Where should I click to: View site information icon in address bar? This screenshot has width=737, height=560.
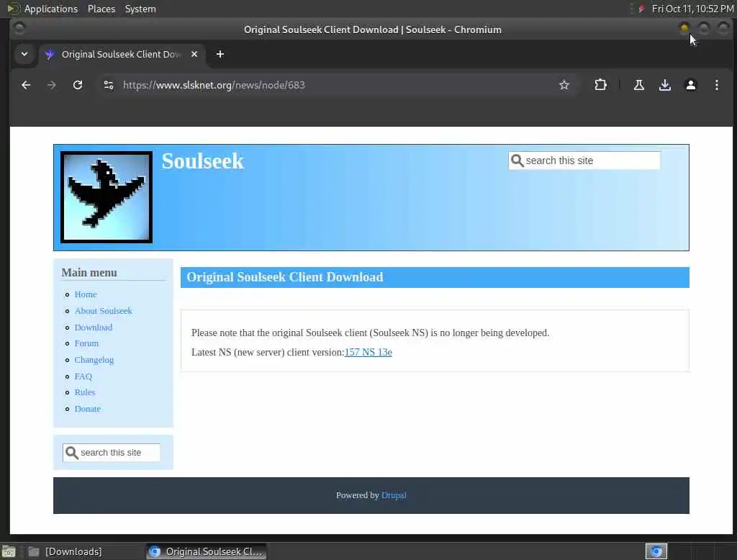pyautogui.click(x=109, y=85)
